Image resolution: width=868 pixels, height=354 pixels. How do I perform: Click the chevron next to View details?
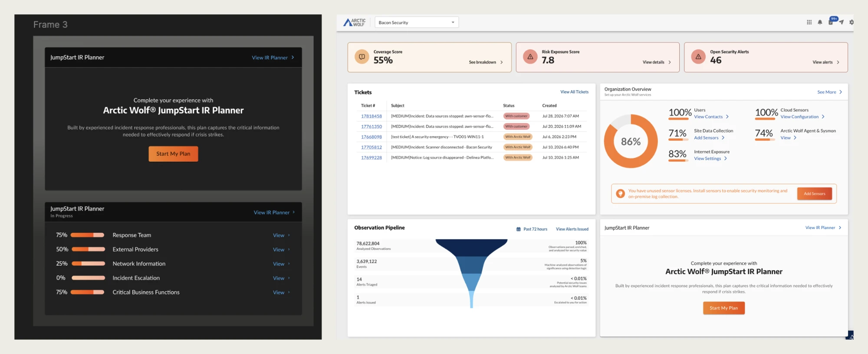coord(670,62)
